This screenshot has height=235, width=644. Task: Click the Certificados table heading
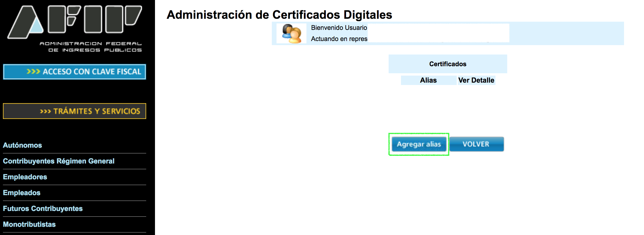(448, 64)
